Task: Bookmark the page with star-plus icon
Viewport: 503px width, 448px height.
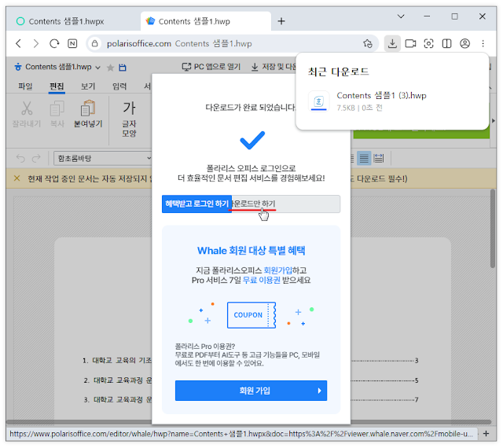Action: 368,43
